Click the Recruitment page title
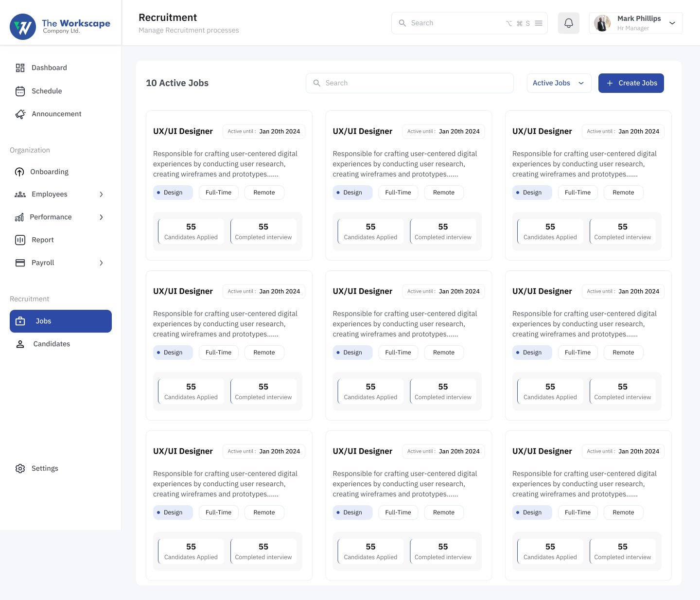This screenshot has height=600, width=700. 168,18
